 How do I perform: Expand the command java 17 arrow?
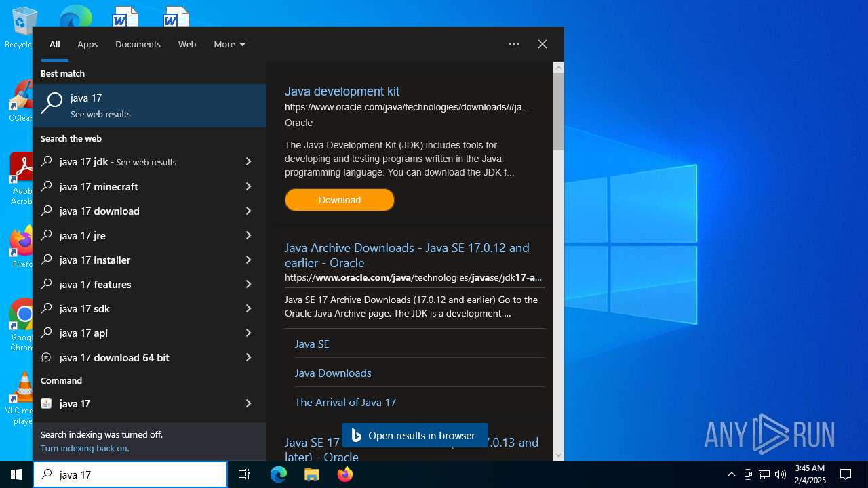248,403
